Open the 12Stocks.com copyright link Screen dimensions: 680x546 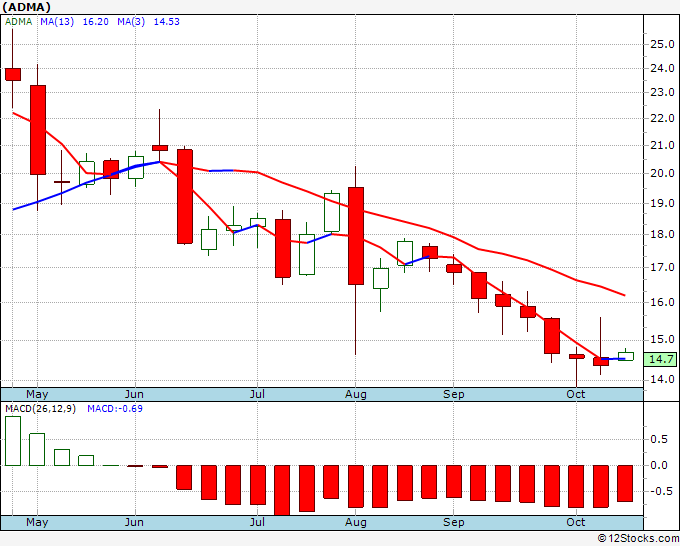coord(638,539)
